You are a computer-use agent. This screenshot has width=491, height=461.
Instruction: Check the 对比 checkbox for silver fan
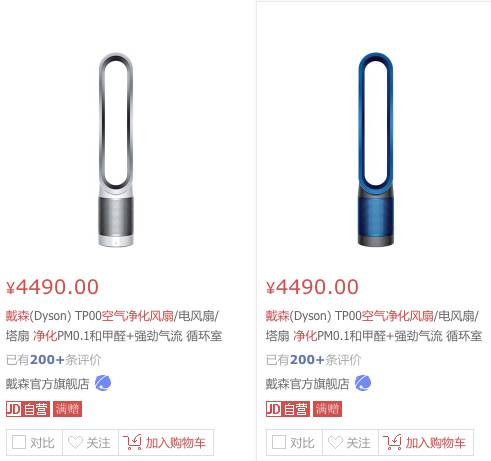click(19, 443)
